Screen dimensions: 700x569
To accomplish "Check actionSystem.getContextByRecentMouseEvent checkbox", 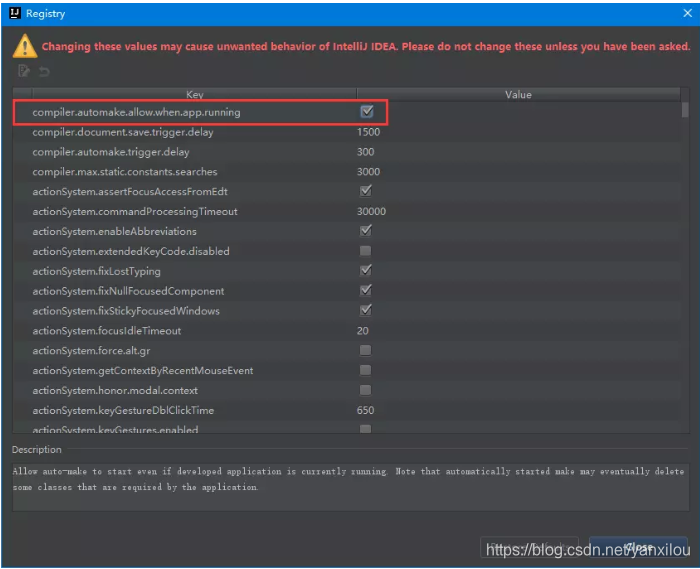I will point(365,370).
